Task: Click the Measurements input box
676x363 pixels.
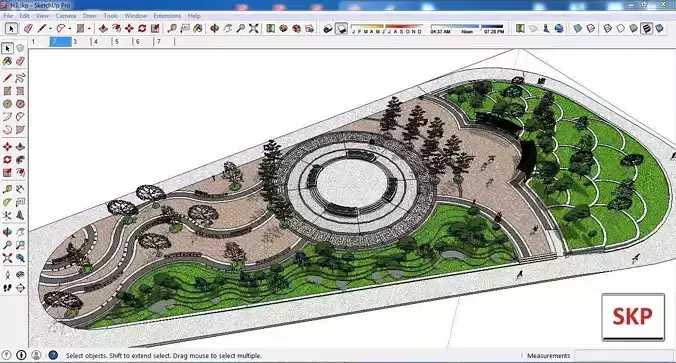Action: coord(623,356)
